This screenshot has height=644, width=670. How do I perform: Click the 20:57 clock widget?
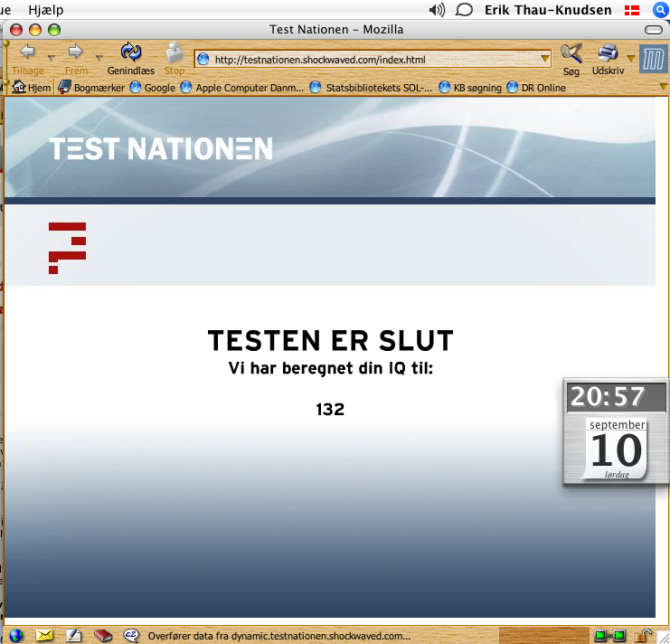(617, 397)
